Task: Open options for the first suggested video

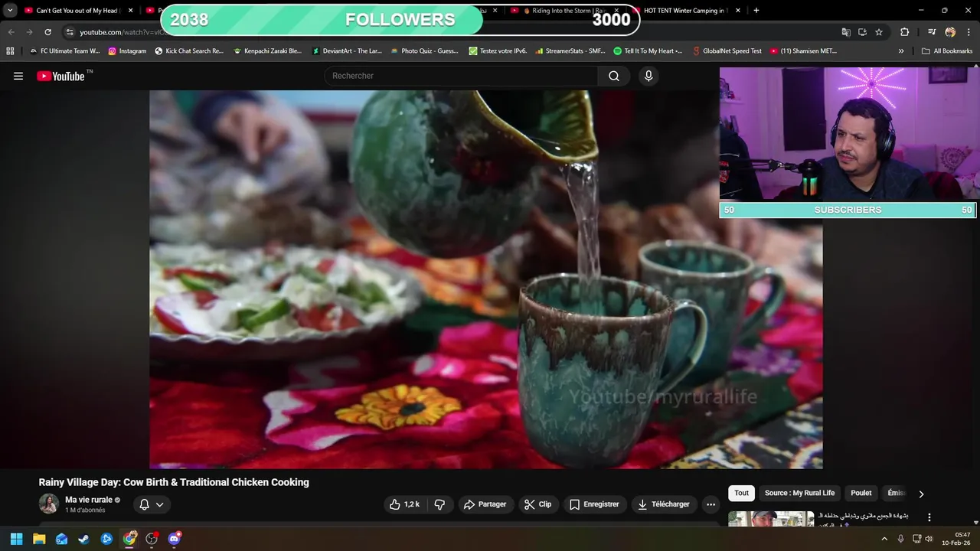Action: tap(929, 518)
